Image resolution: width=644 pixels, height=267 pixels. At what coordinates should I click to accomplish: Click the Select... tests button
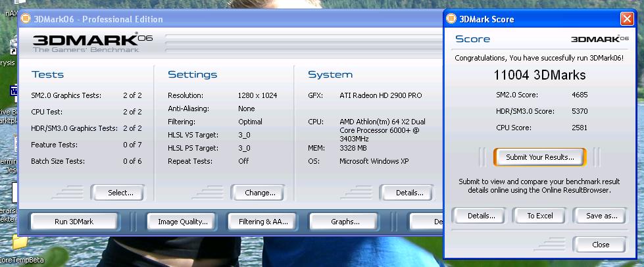click(x=118, y=193)
